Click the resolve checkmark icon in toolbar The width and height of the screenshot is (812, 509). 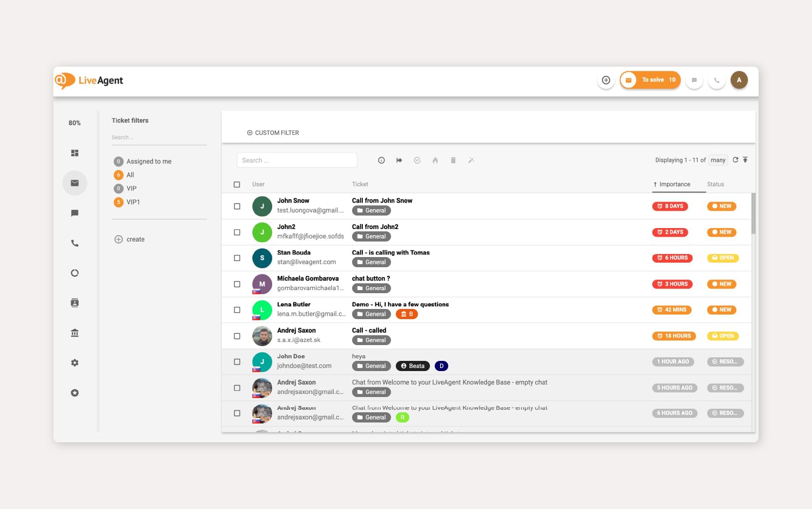click(x=417, y=160)
